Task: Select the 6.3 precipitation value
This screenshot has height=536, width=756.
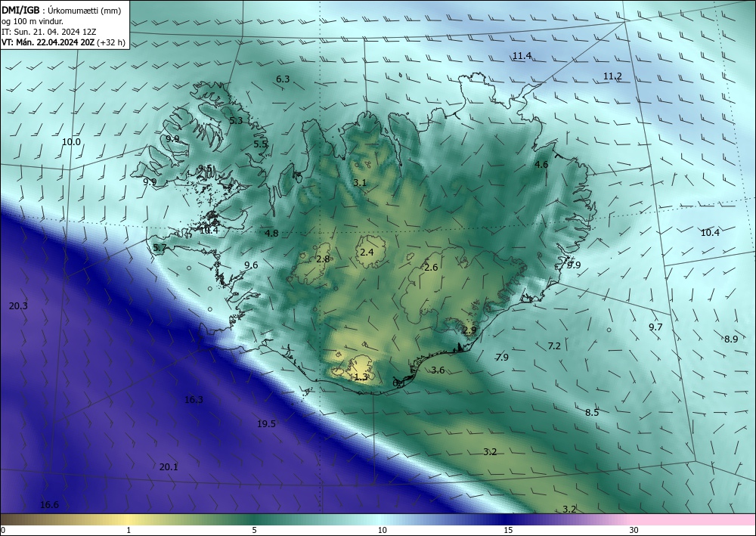Action: pyautogui.click(x=283, y=79)
